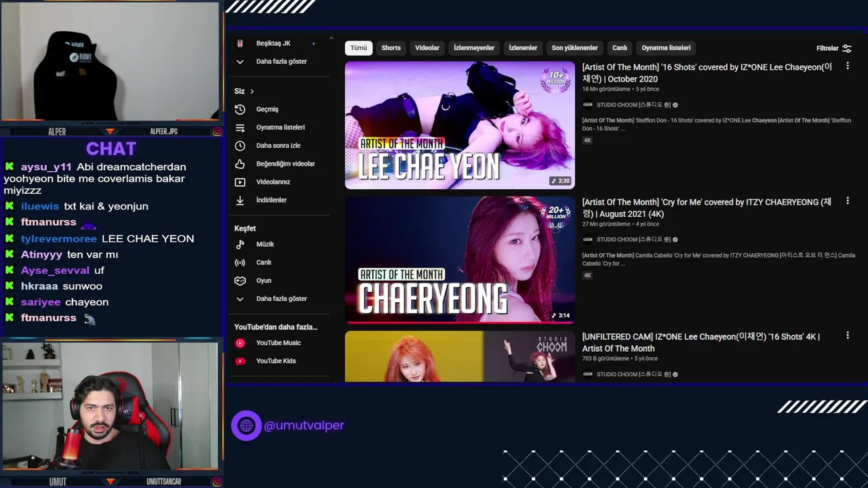Open Geçmiş history icon in sidebar
This screenshot has height=488, width=868.
pos(239,109)
